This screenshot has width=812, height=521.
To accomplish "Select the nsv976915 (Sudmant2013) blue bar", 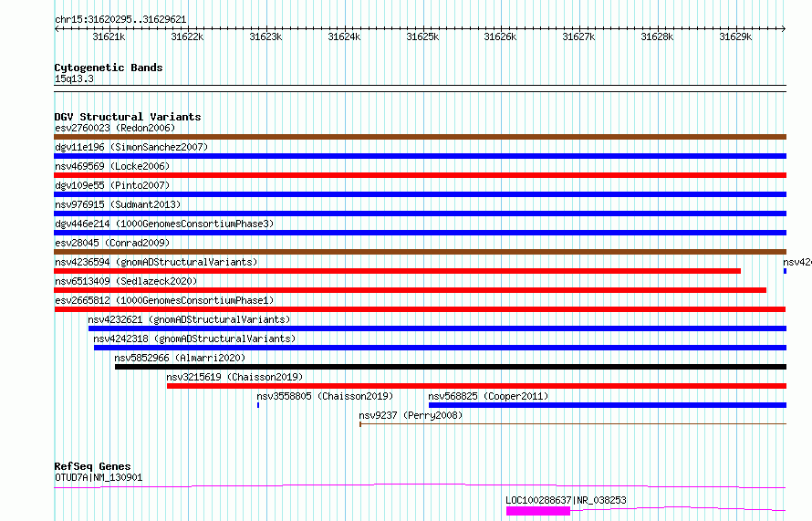I will tap(420, 214).
